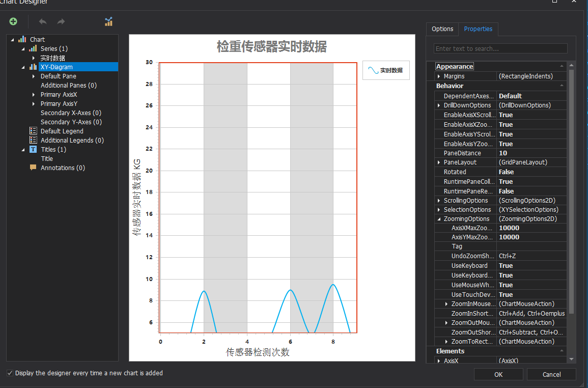
Task: Click the Annotations speech bubble icon
Action: click(x=33, y=168)
